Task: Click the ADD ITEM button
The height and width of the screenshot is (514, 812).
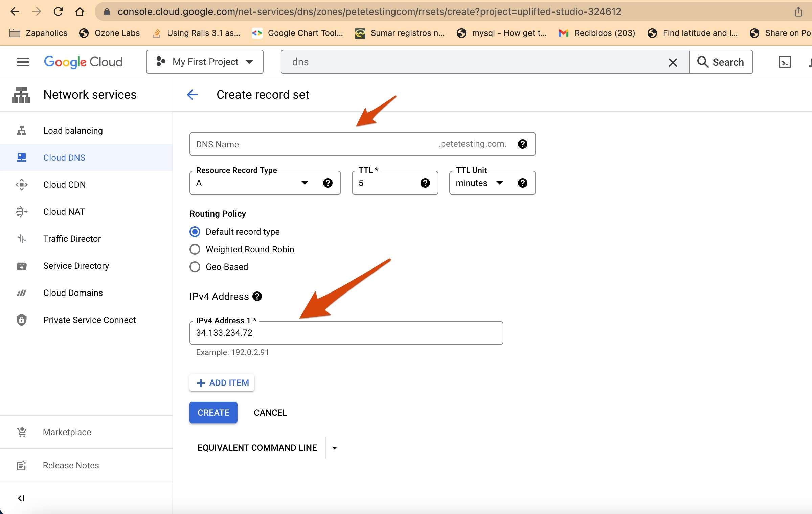Action: [x=222, y=383]
